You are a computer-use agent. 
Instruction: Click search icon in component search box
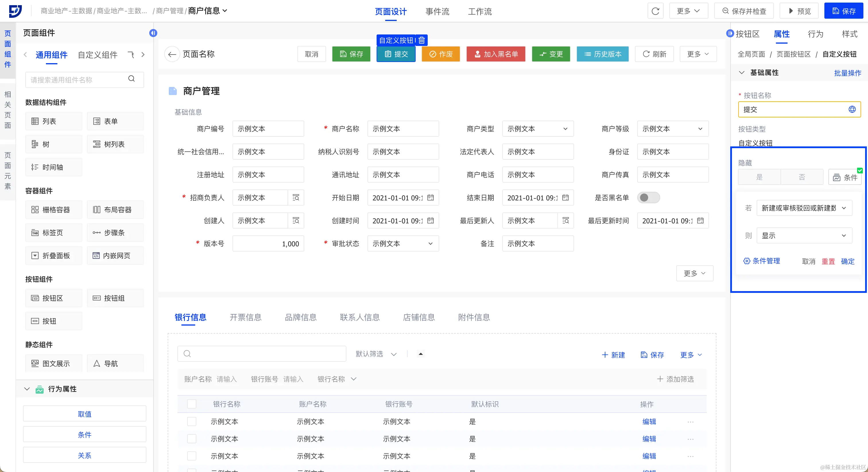[x=131, y=79]
